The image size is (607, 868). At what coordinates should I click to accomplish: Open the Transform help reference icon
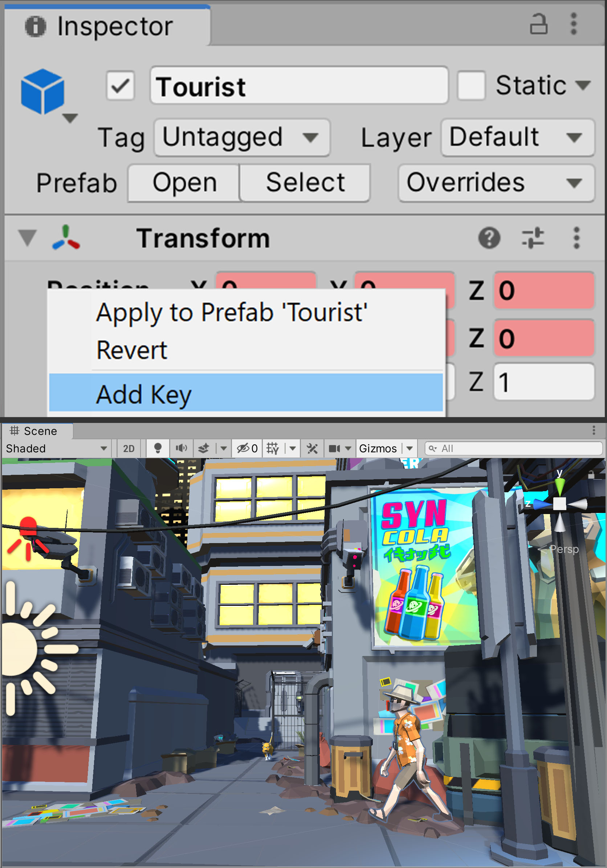[489, 238]
